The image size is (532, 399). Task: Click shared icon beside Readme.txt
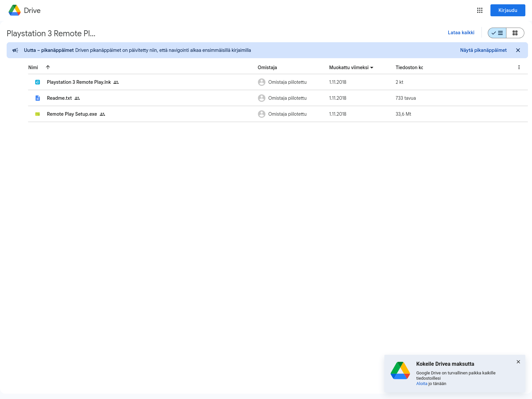[77, 98]
